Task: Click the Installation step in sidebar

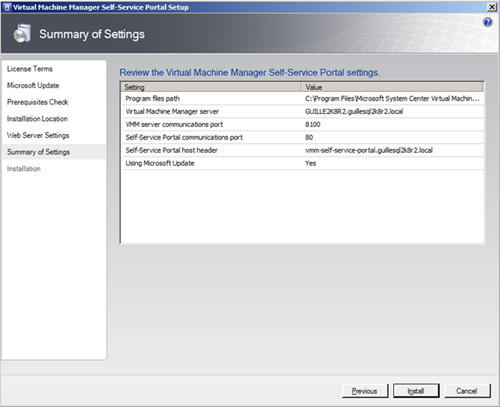Action: pos(24,169)
